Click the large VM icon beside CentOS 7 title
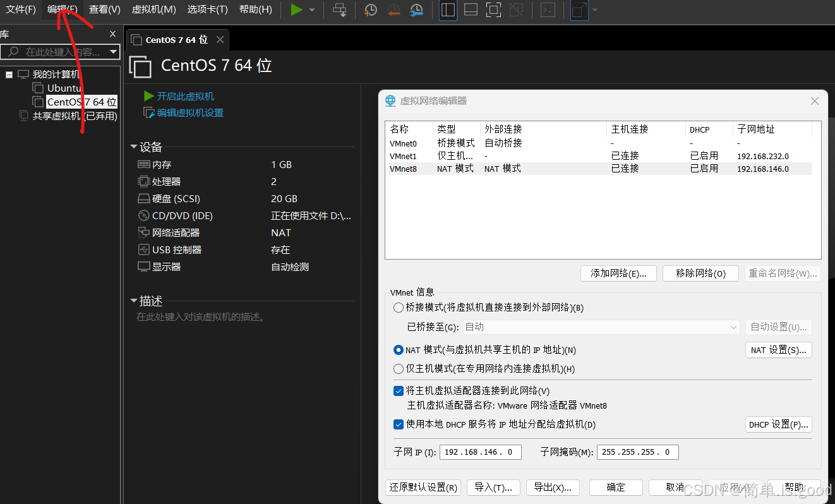Viewport: 835px width, 504px height. pyautogui.click(x=140, y=66)
